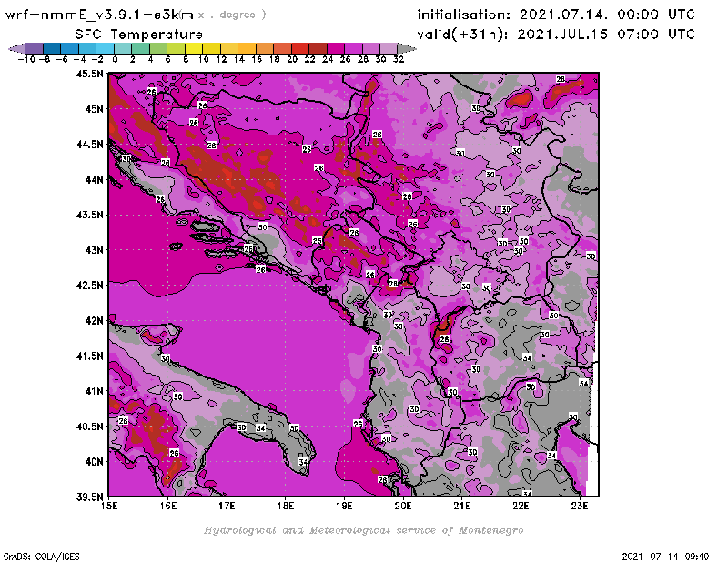Image resolution: width=728 pixels, height=562 pixels.
Task: Click the magenta legend swatch between 24 and 26
Action: tap(335, 48)
